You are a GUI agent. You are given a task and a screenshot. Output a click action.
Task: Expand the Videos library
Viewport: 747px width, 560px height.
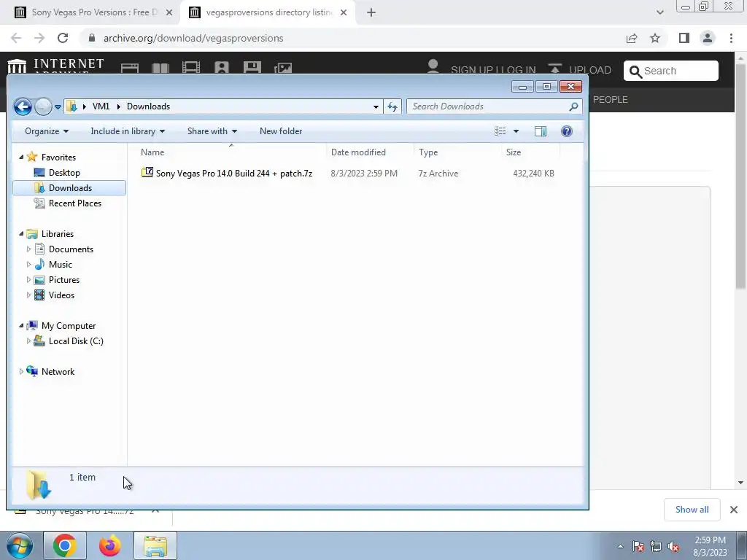click(28, 295)
